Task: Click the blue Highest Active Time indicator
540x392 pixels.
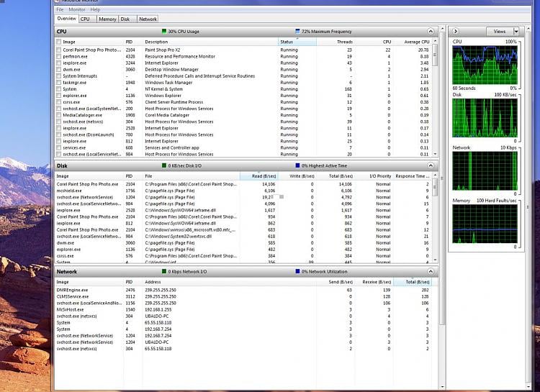Action: [297, 165]
